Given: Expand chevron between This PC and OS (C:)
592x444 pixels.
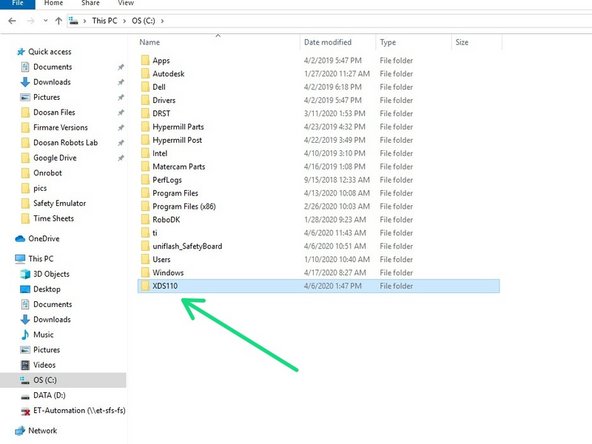Looking at the screenshot, I should 124,21.
